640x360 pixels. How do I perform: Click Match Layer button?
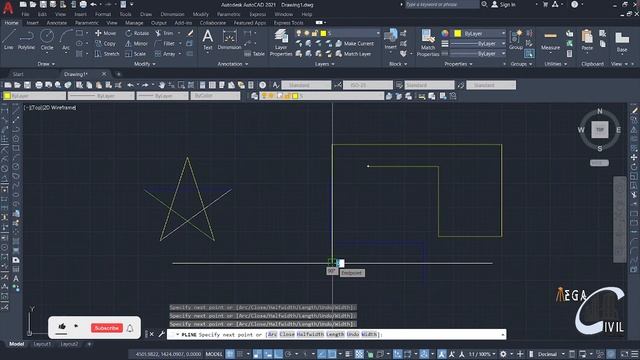point(353,53)
